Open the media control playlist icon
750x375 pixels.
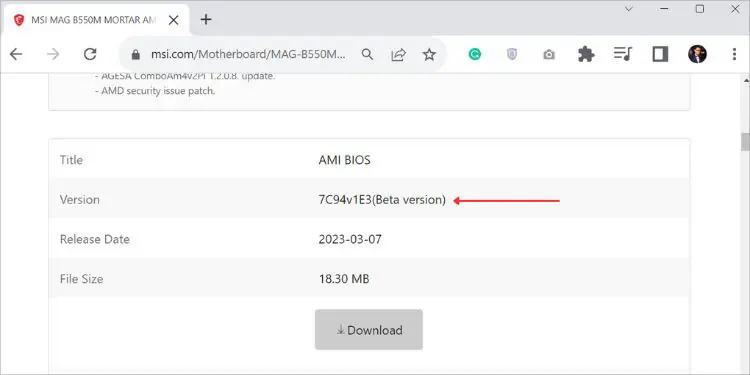click(623, 54)
